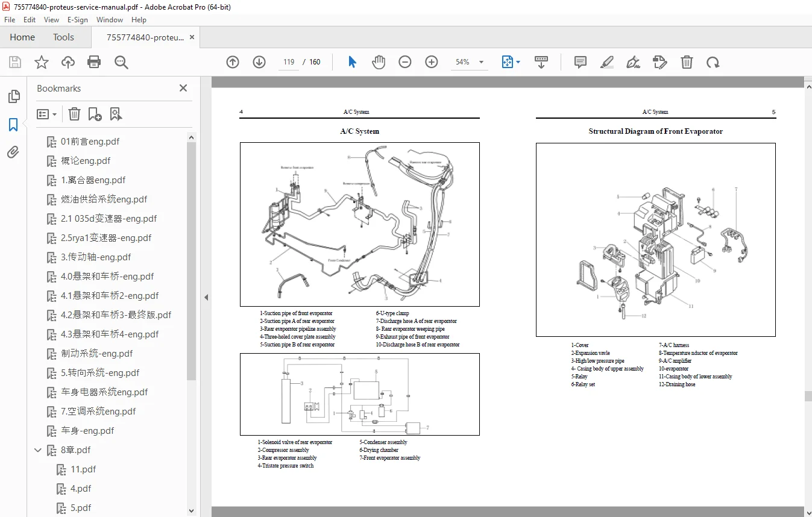Open the Attachments paperclip panel

click(x=13, y=152)
